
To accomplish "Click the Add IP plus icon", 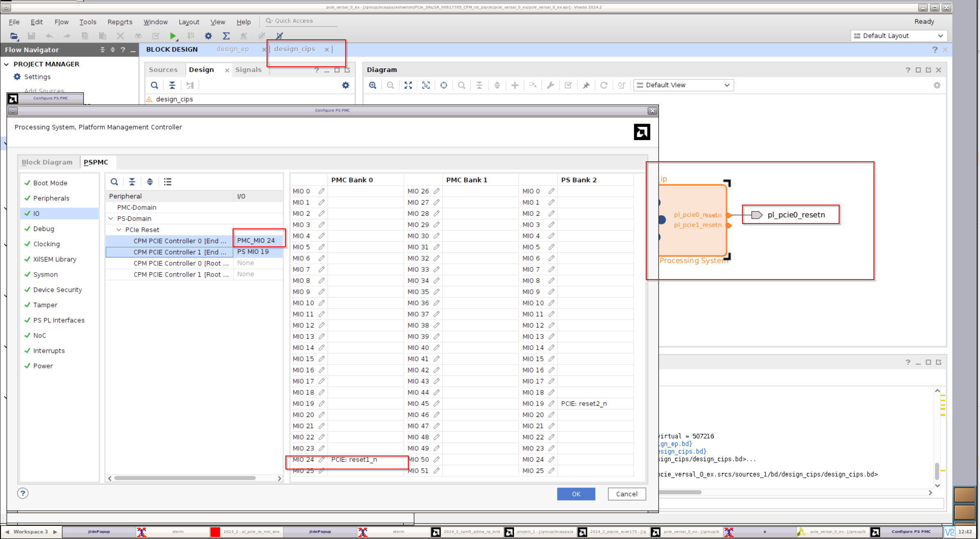I will point(515,85).
